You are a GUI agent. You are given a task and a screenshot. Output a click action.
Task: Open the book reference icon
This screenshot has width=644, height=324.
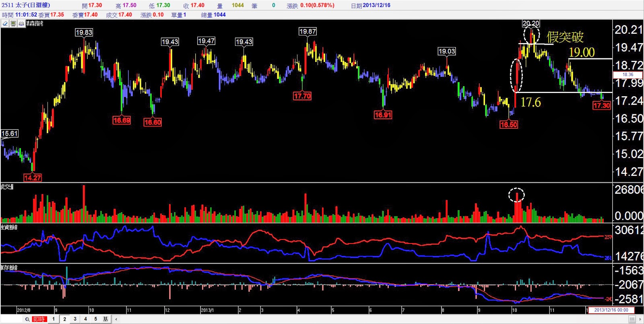21,24
